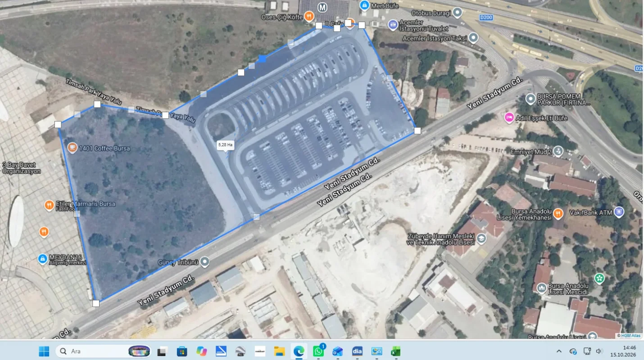Open Excel from the taskbar

point(396,351)
